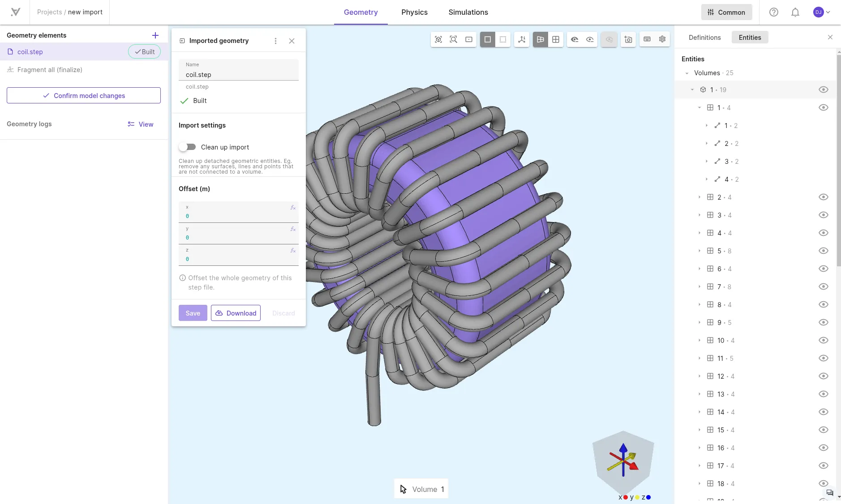Hide volume 1 using its eye icon
Image resolution: width=841 pixels, height=504 pixels.
coord(823,90)
